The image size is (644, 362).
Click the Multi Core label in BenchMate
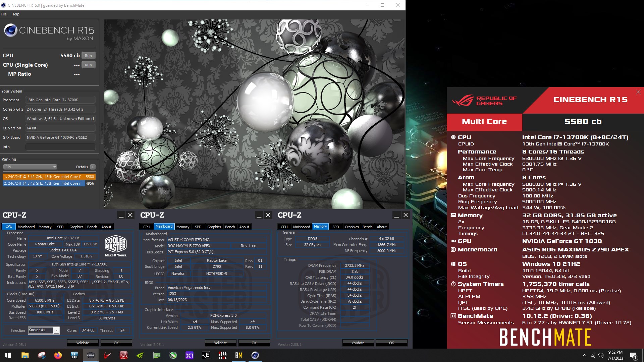click(x=484, y=122)
